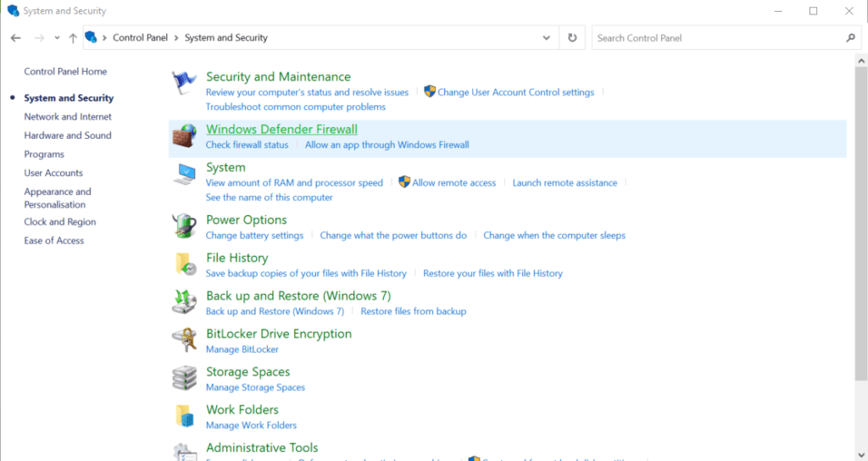Go up one level with up arrow
The width and height of the screenshot is (868, 461).
(x=73, y=38)
